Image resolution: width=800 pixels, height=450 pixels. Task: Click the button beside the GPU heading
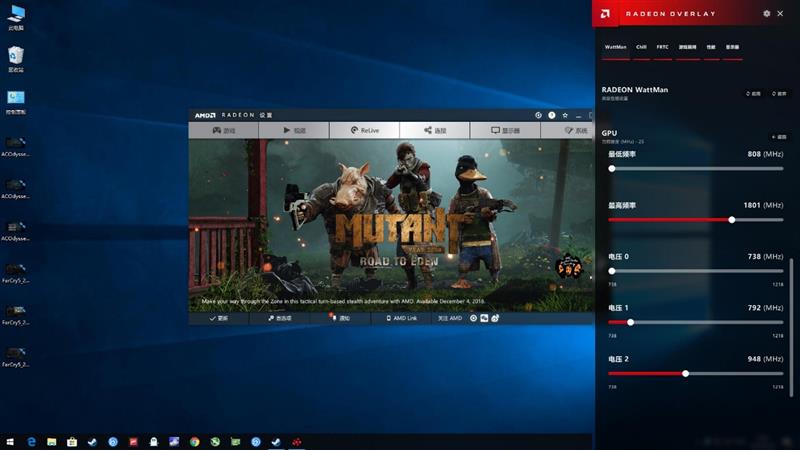click(779, 137)
